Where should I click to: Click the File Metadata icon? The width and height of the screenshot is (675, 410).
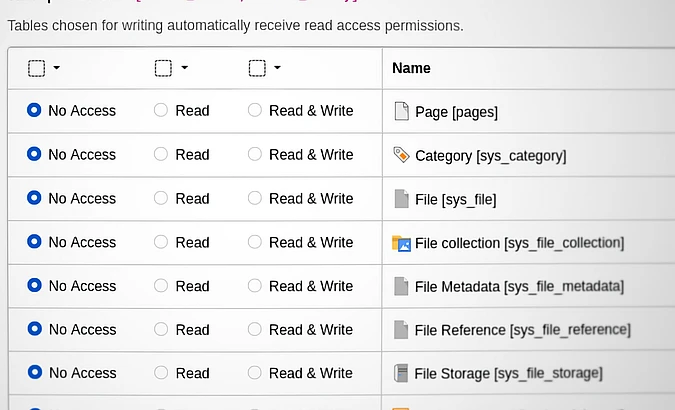tap(401, 287)
